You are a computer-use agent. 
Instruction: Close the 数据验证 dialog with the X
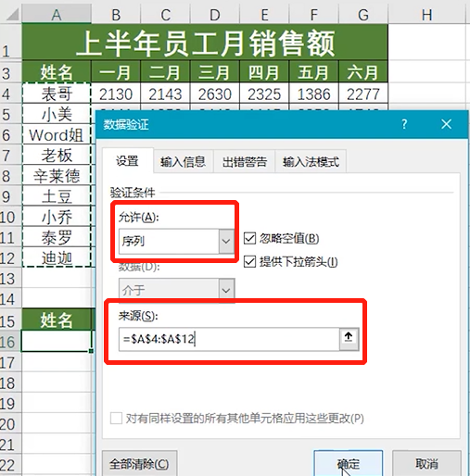[x=446, y=124]
